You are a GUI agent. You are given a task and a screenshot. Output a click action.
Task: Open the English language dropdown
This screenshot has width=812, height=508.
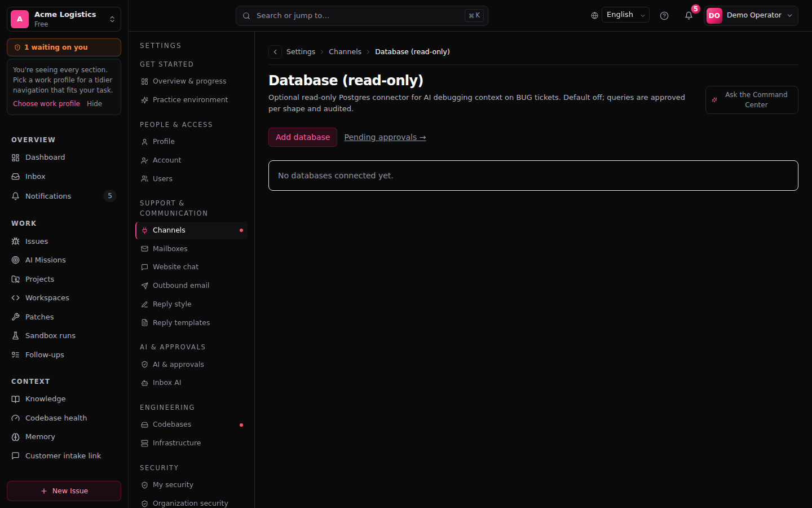[x=625, y=15]
